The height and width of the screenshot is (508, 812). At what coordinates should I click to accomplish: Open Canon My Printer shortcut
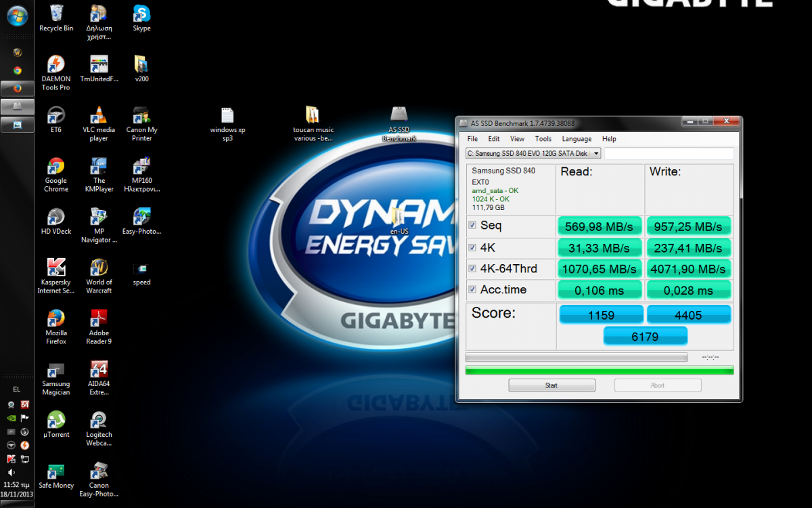tap(141, 124)
